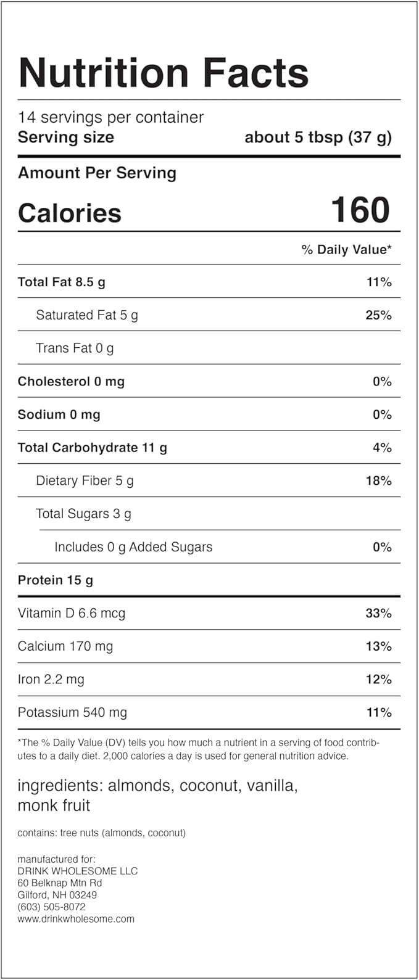The height and width of the screenshot is (980, 419).
Task: Click the Sodium 0 mg label
Action: pyautogui.click(x=59, y=415)
